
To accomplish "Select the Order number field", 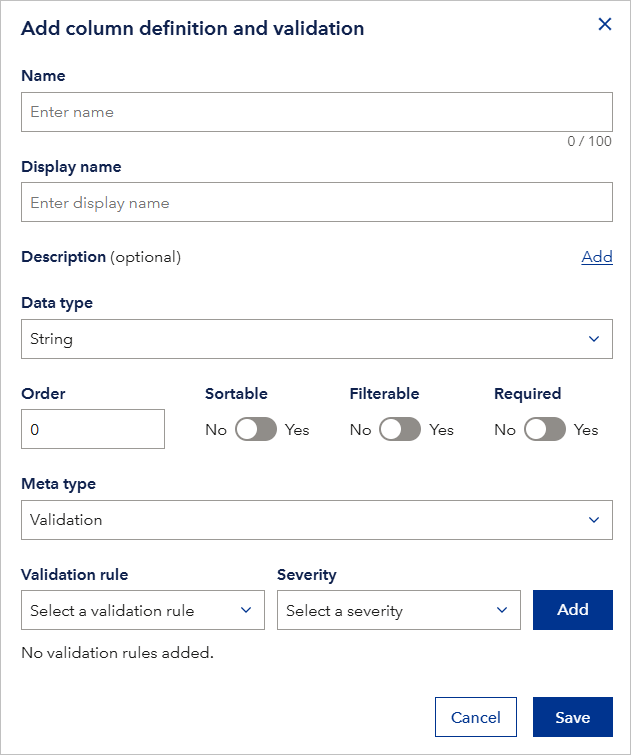I will click(92, 429).
